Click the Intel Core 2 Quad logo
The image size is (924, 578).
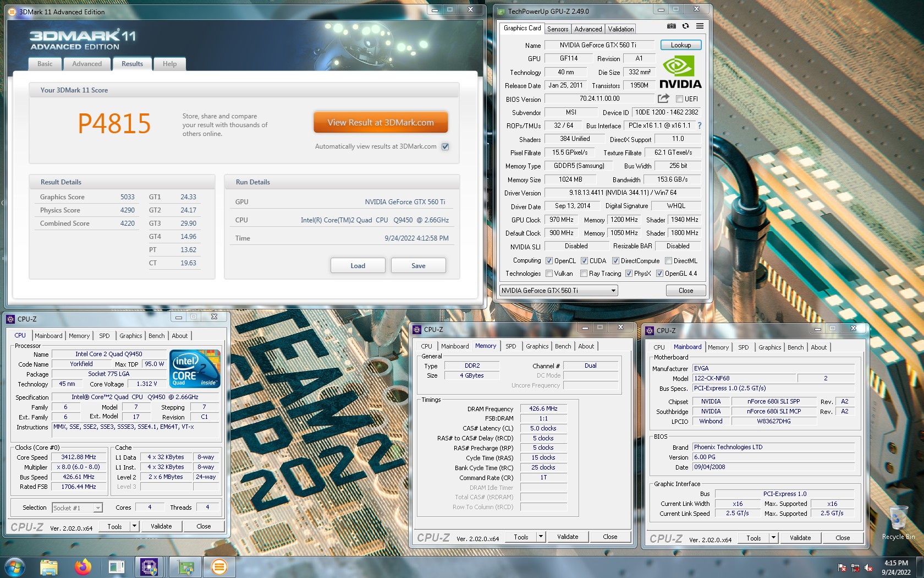(x=195, y=368)
